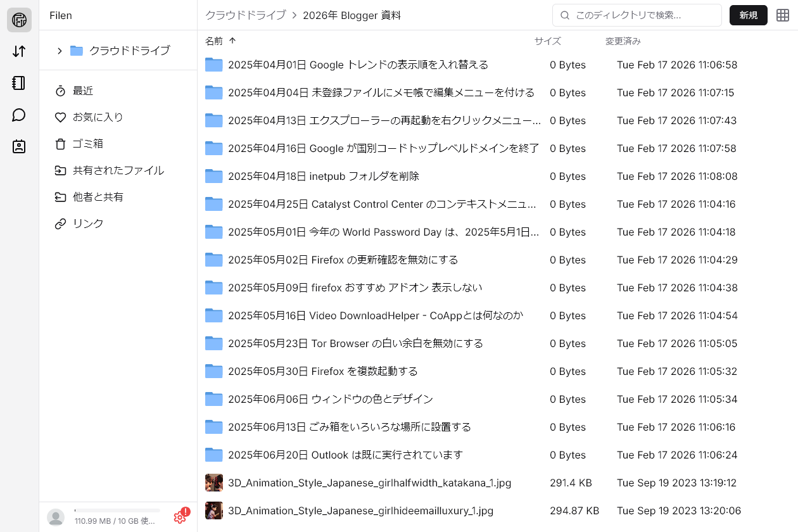Click the user avatar at the bottom left

click(x=56, y=517)
